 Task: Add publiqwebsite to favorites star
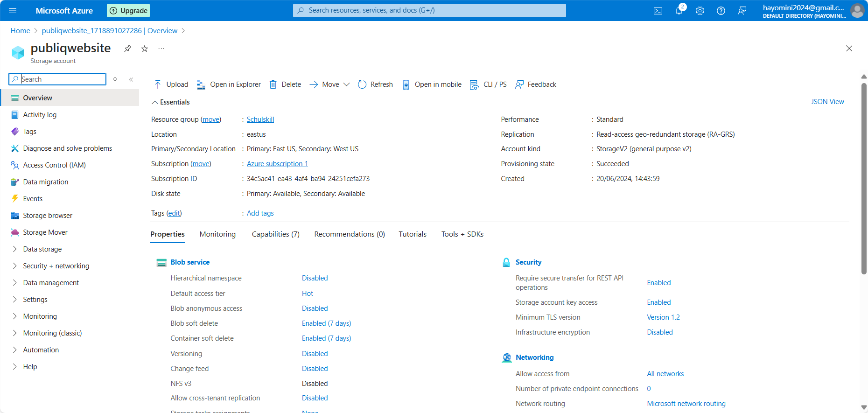click(145, 49)
